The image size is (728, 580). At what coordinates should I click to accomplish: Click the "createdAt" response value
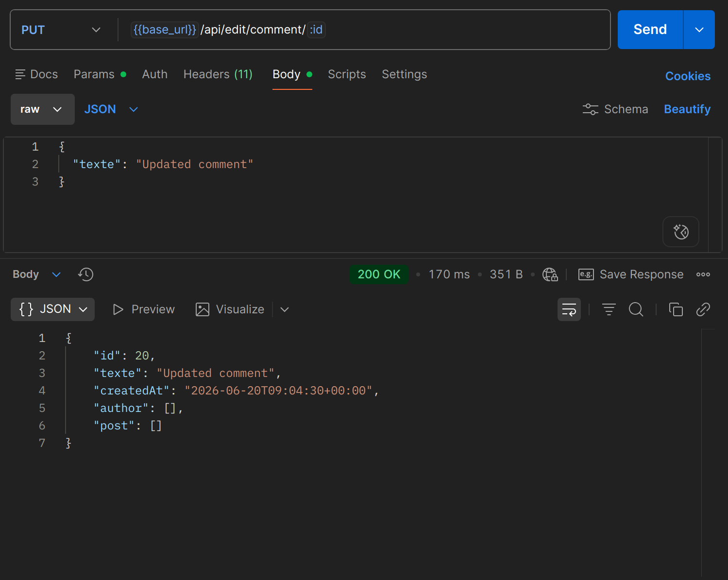tap(278, 391)
